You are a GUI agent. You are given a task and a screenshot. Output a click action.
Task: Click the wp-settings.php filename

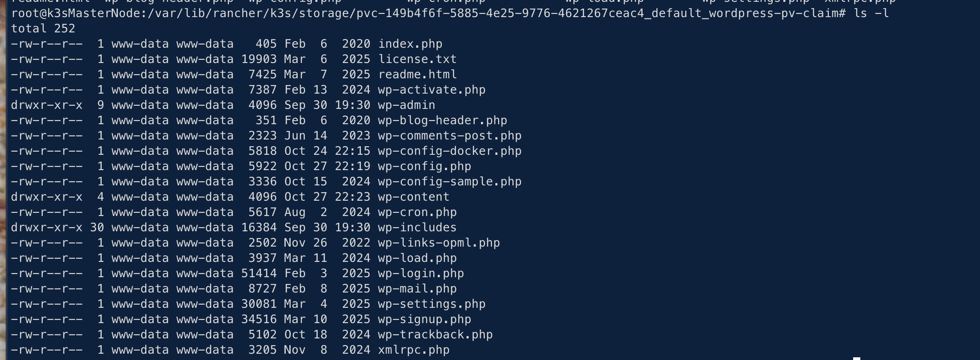[432, 304]
